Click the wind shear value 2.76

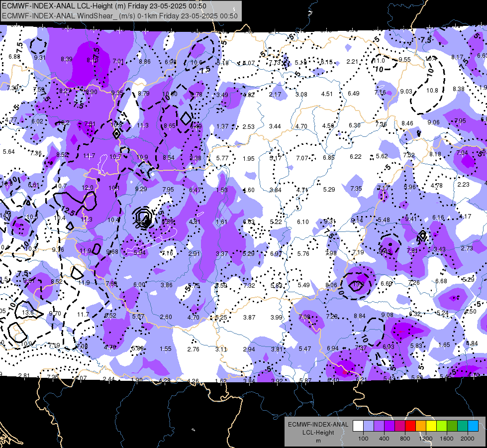(193, 349)
